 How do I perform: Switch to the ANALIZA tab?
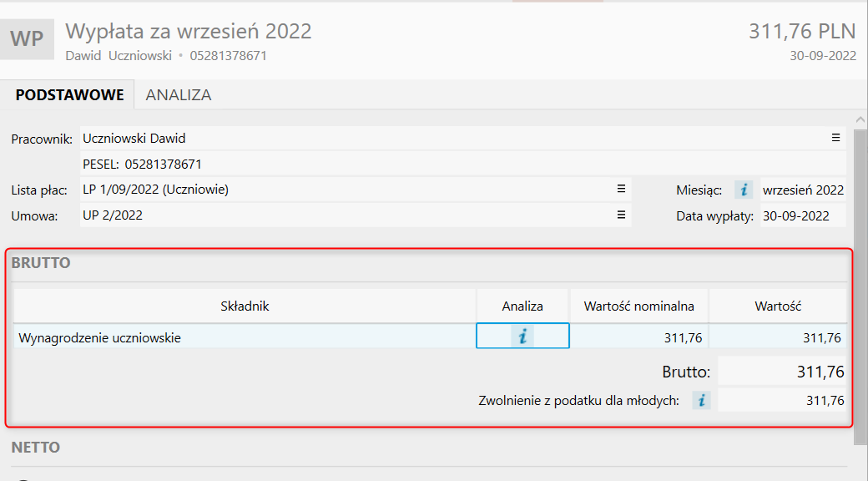click(x=178, y=95)
